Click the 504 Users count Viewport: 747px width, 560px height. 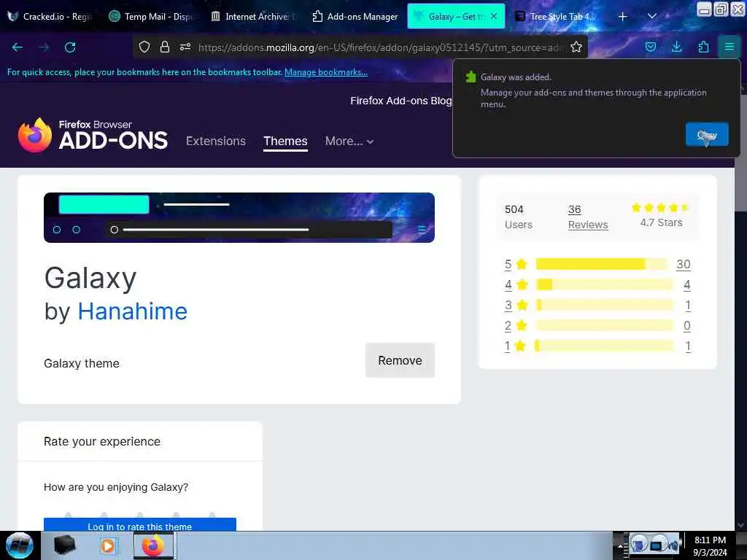click(518, 217)
